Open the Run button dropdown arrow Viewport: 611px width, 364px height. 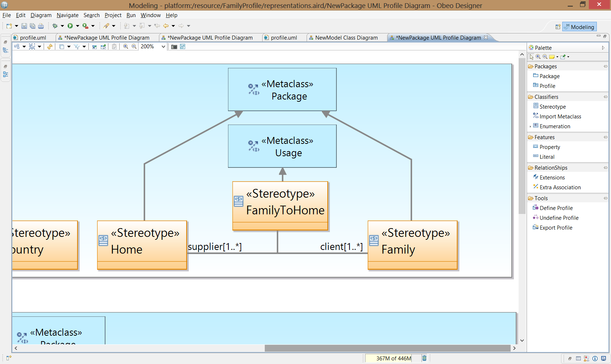(77, 26)
